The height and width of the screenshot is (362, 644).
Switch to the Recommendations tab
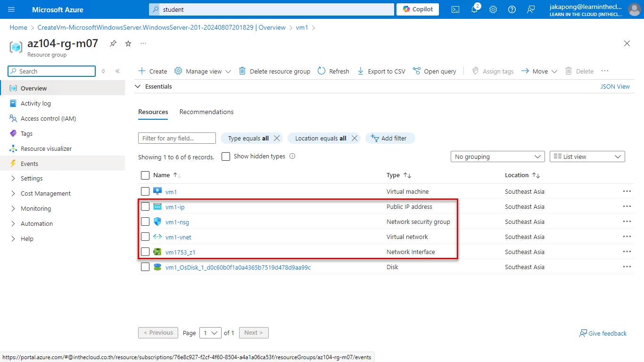click(x=206, y=112)
